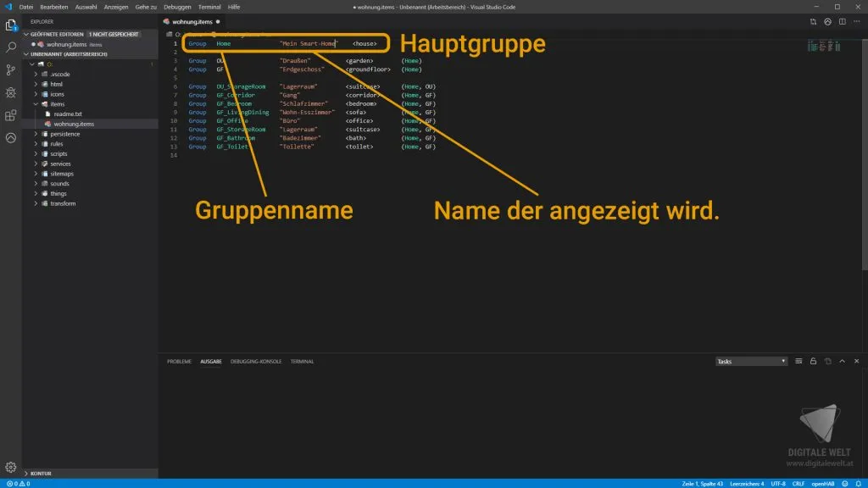Screen dimensions: 868x488
Task: Close the bottom panel
Action: (x=856, y=361)
